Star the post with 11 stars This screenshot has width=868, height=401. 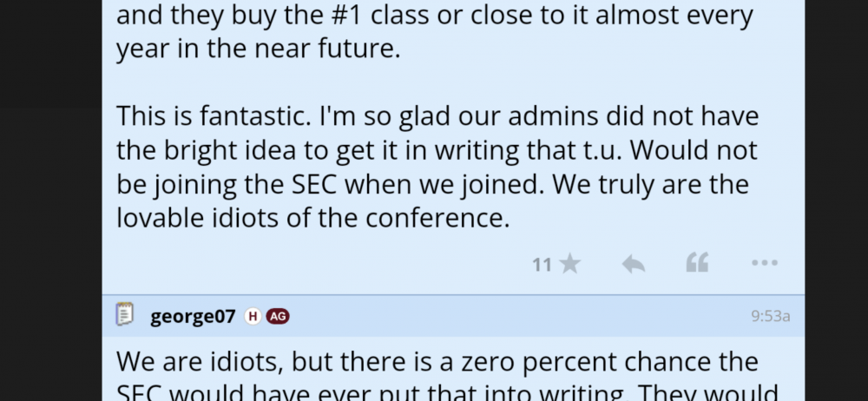point(570,264)
